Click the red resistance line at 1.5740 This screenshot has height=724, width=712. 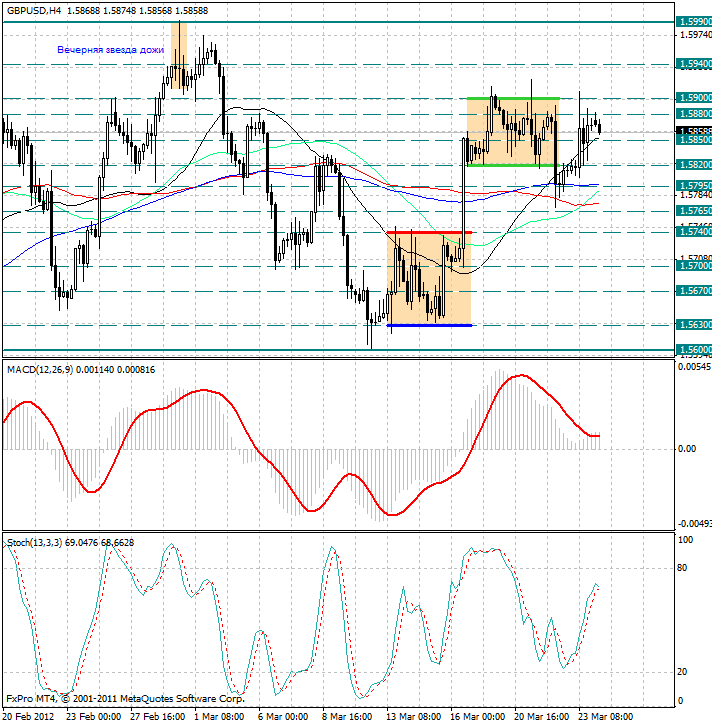[429, 232]
